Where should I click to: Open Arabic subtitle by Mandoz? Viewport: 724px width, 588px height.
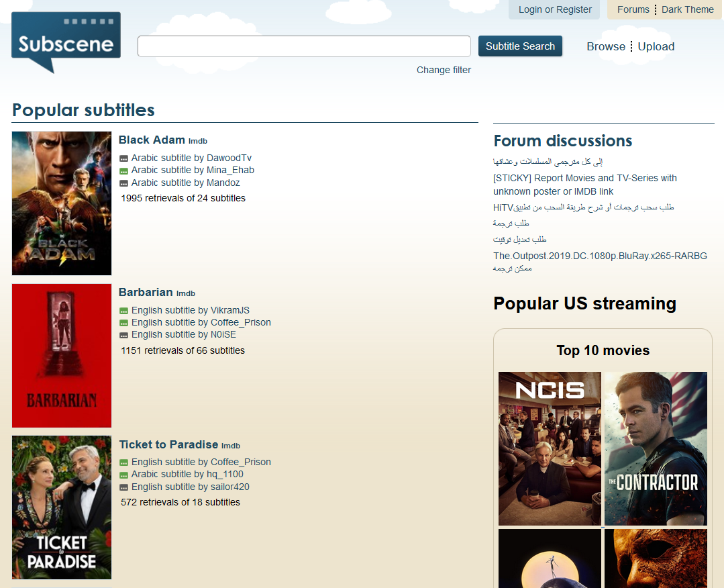click(186, 183)
